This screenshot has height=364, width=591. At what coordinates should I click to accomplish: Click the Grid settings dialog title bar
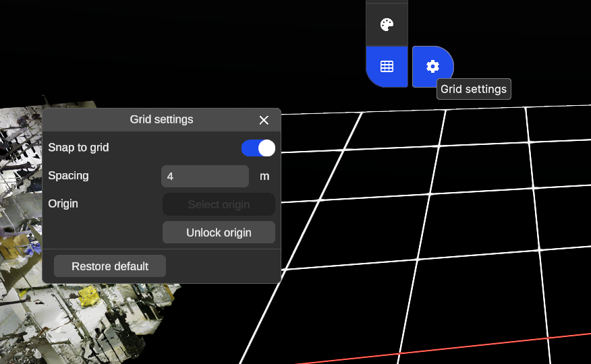tap(161, 119)
